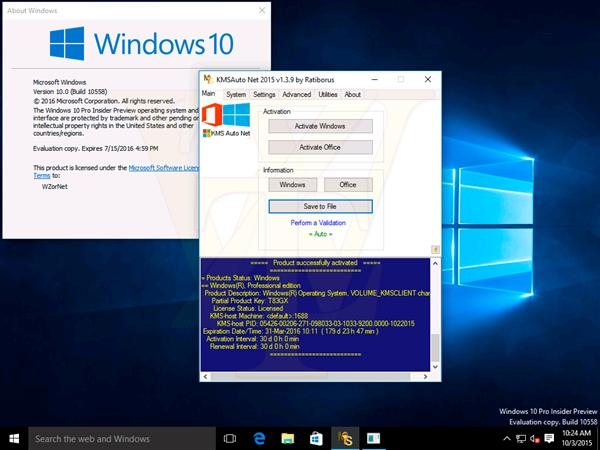Click the Office logo in KMSAuto
Screen dimensions: 600x450
(x=214, y=116)
